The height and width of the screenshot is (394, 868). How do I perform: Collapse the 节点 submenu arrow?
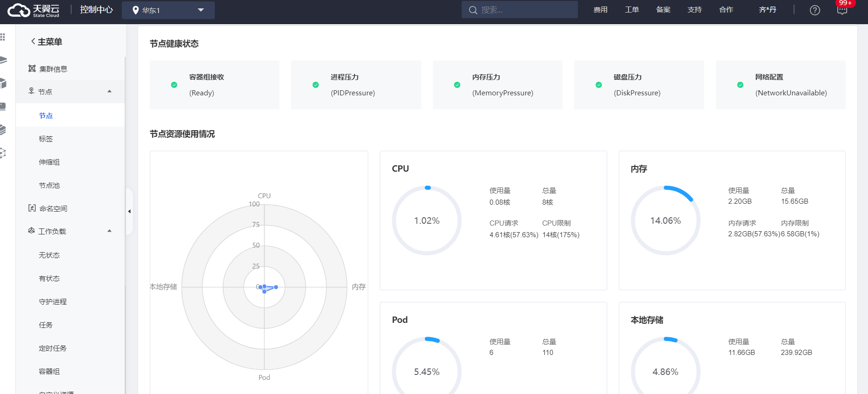[x=110, y=91]
